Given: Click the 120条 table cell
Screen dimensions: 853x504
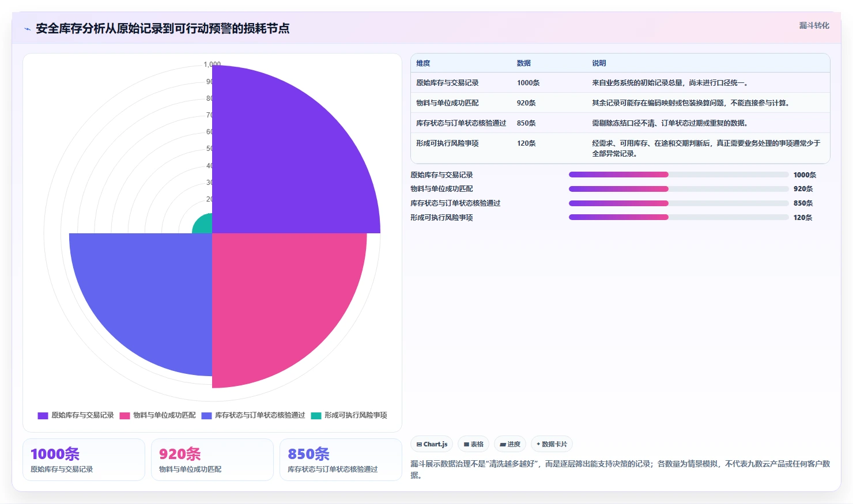Looking at the screenshot, I should tap(526, 143).
